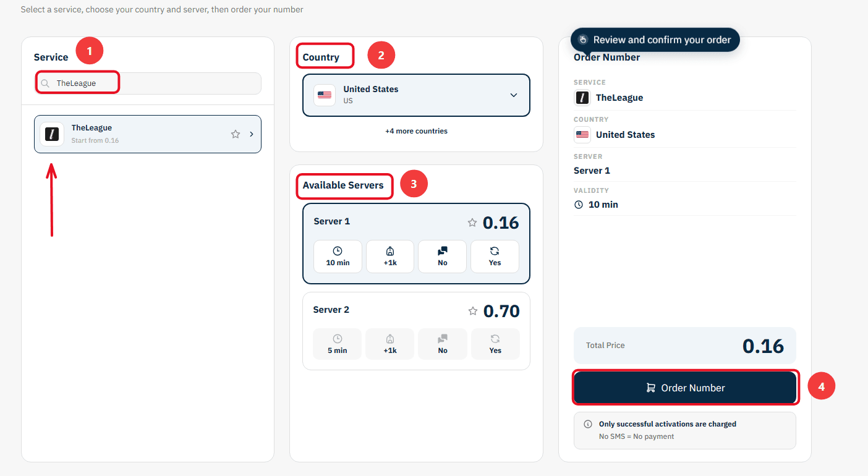Select the Server 2 card

416,331
